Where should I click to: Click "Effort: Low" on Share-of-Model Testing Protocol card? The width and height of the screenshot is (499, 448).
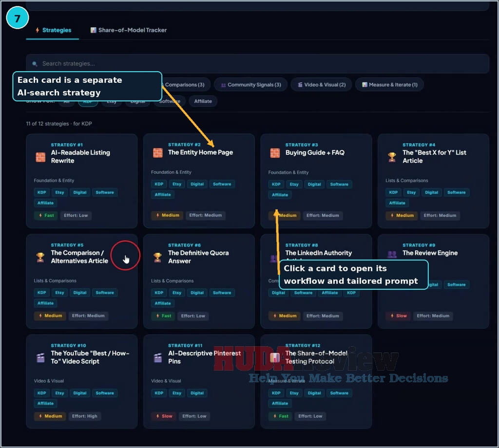(310, 416)
